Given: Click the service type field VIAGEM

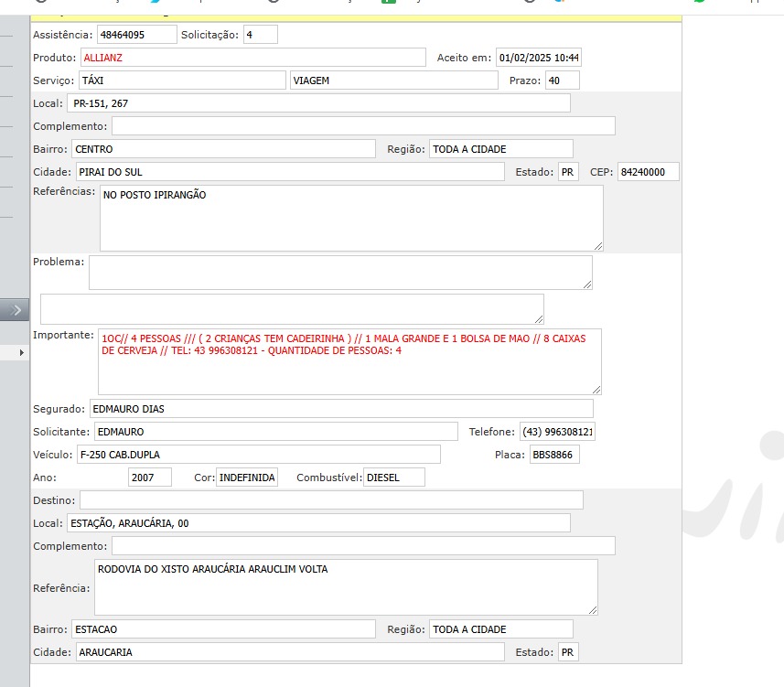Looking at the screenshot, I should coord(394,81).
